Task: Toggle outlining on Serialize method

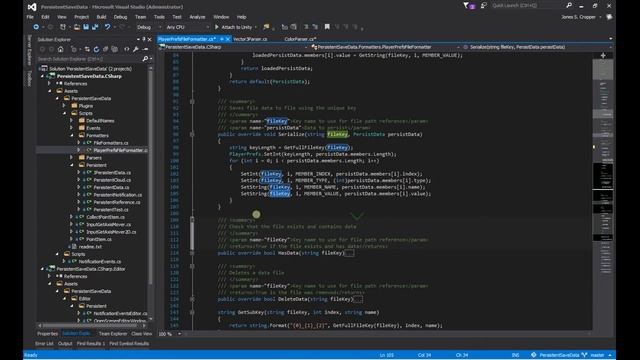Action: pyautogui.click(x=192, y=134)
